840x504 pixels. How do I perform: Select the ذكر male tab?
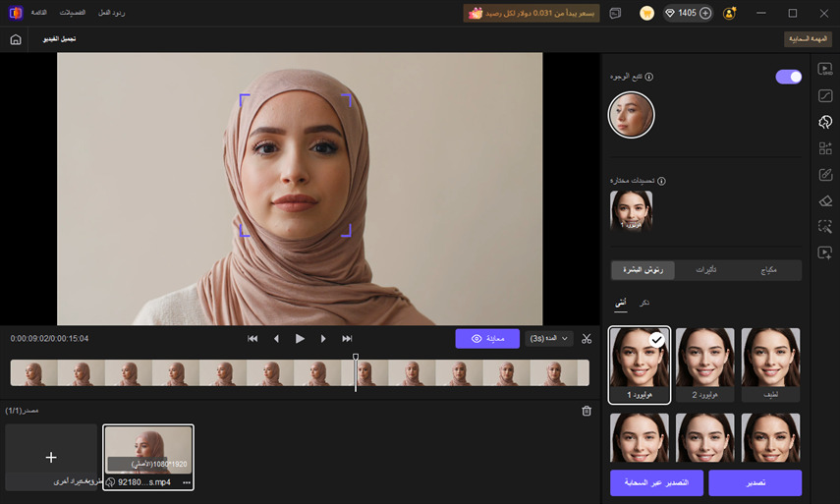[x=644, y=304]
